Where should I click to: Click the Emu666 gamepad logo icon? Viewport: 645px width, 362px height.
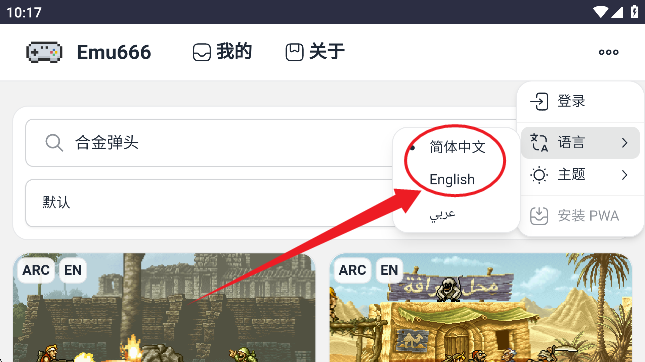pos(44,52)
